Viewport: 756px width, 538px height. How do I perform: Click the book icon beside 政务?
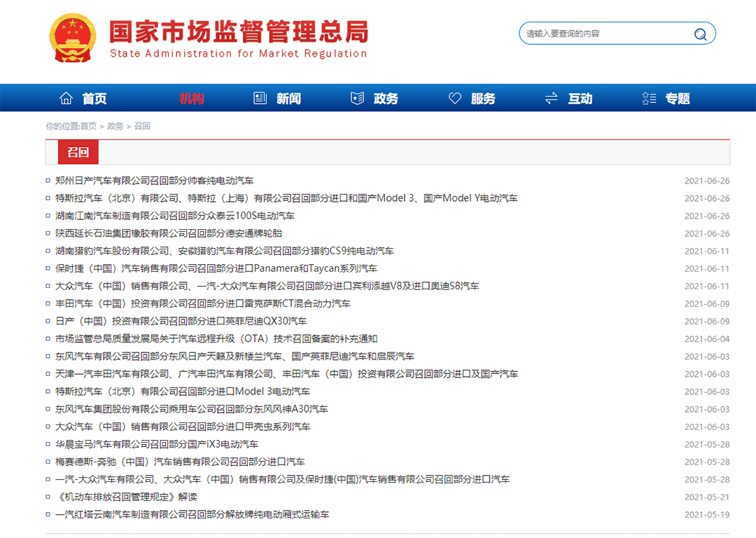pyautogui.click(x=357, y=99)
